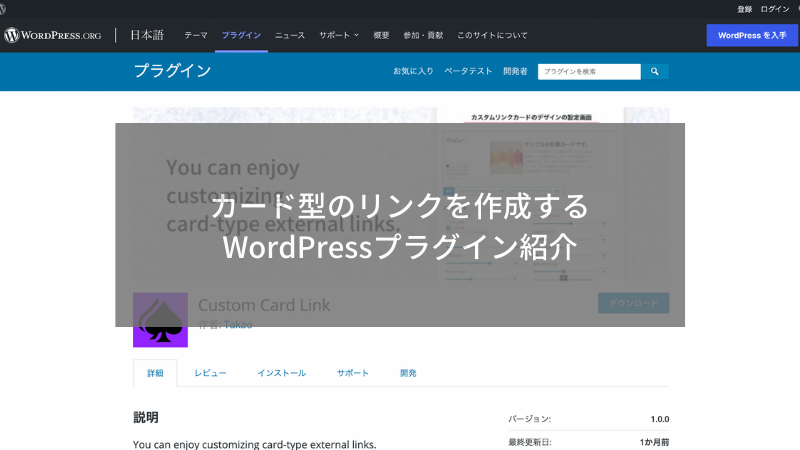Click the 日本語 locale label
The image size is (800, 450).
point(147,35)
